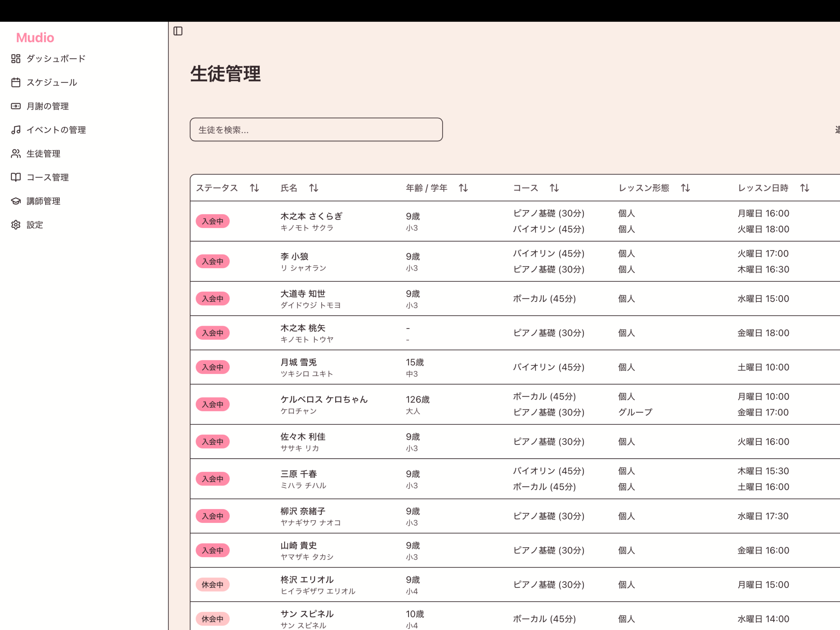This screenshot has height=630, width=840.
Task: Click ステータス column header label
Action: (217, 188)
